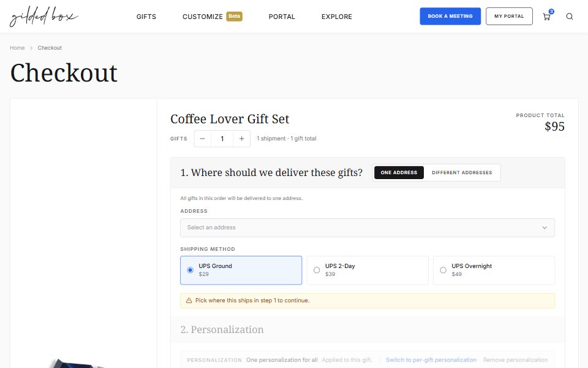Click the Coffee Lover Gift Set title
The image size is (588, 368).
coord(230,118)
